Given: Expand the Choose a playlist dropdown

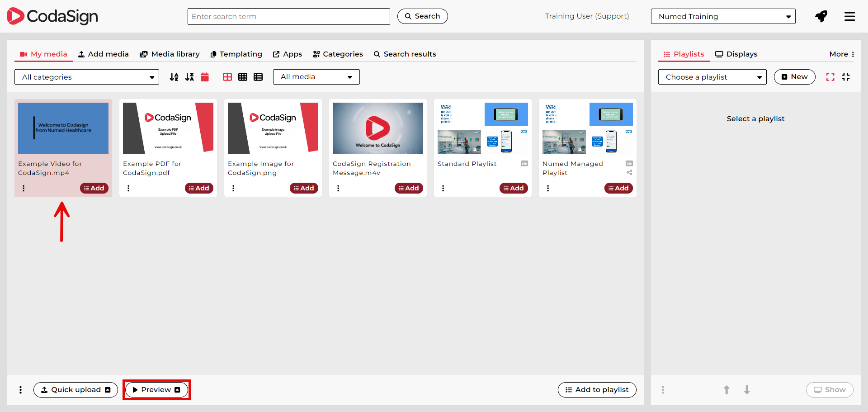Looking at the screenshot, I should 712,77.
